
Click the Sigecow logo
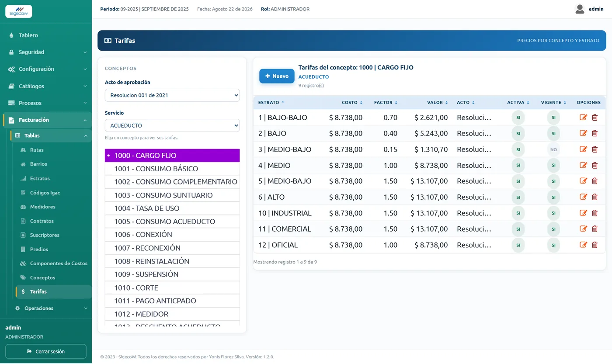(x=18, y=11)
